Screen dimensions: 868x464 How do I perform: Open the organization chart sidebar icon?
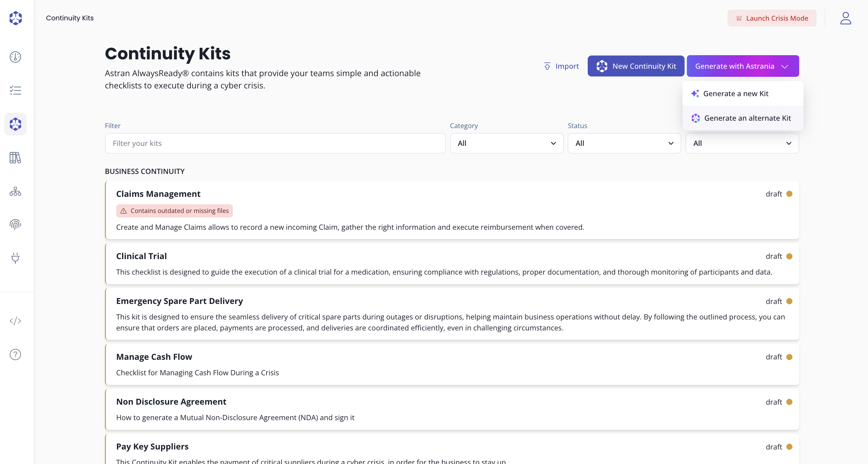[x=15, y=191]
